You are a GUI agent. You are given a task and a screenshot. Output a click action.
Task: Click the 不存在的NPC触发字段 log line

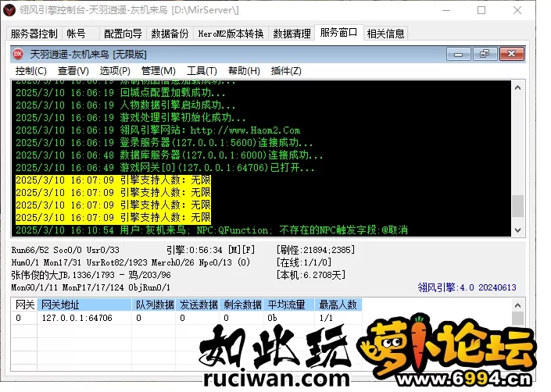click(x=212, y=230)
